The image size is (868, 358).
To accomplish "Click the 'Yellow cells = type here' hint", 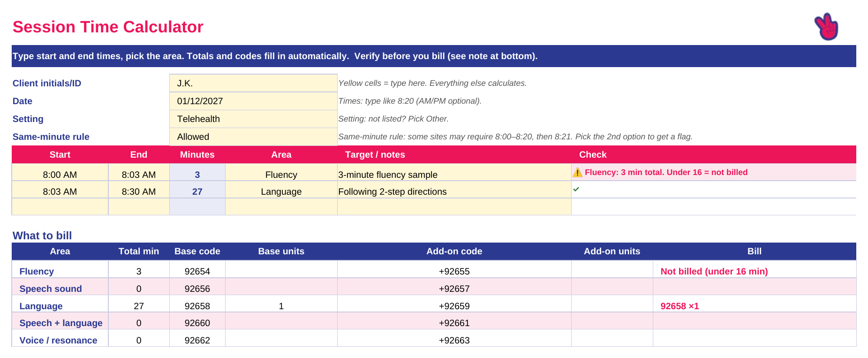I will coord(432,83).
